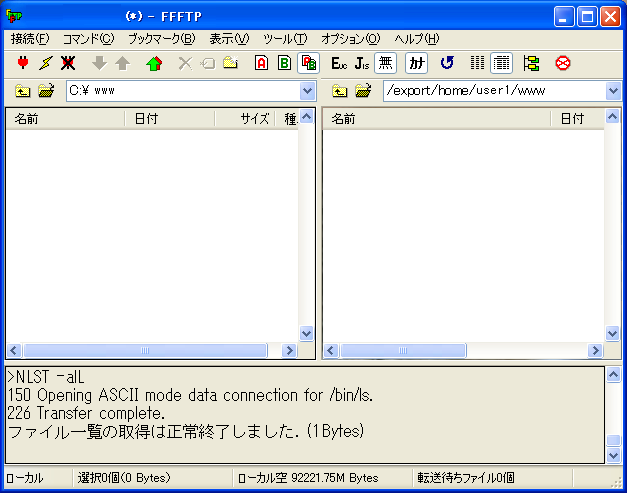Click status text 'ローカル空 92221.75M Bytes'
This screenshot has width=627, height=493.
308,478
